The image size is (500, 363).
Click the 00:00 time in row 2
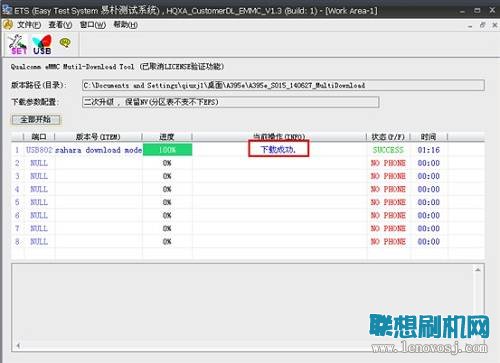(429, 163)
